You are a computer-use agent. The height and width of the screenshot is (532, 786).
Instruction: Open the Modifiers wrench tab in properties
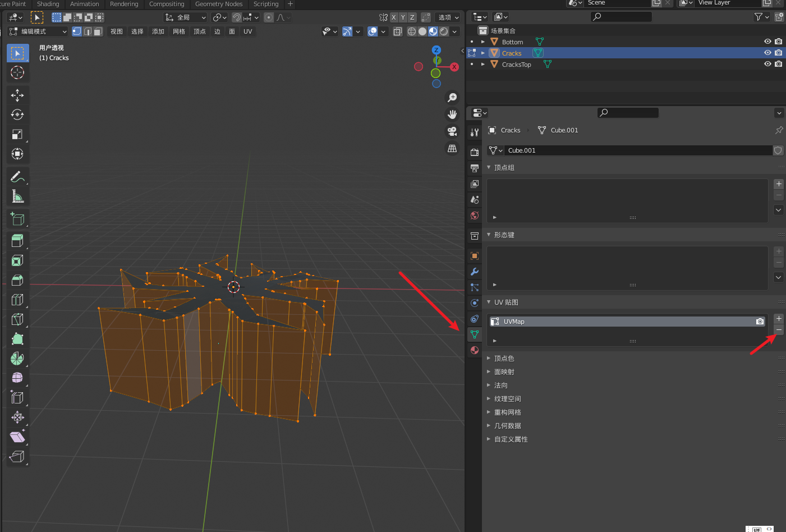475,272
